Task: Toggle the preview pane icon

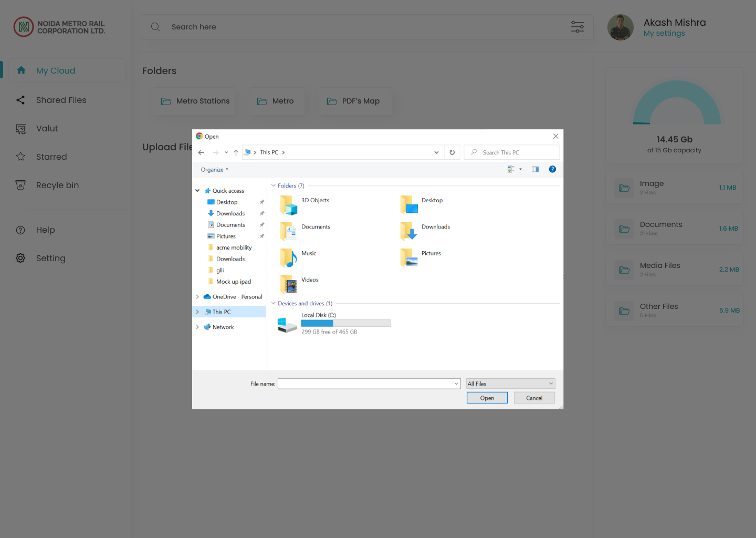Action: [535, 169]
